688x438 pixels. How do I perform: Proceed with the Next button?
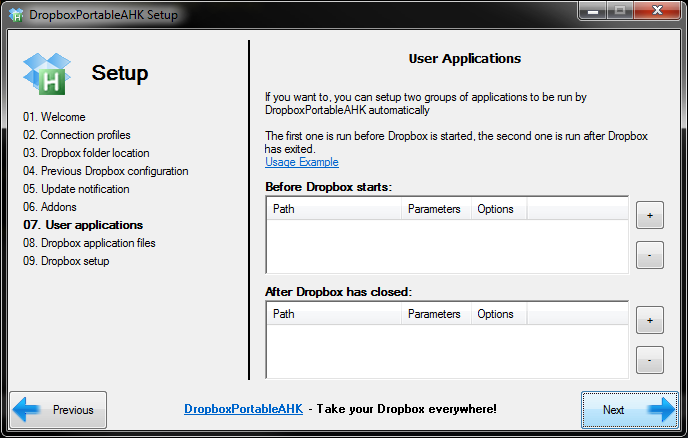pyautogui.click(x=630, y=409)
